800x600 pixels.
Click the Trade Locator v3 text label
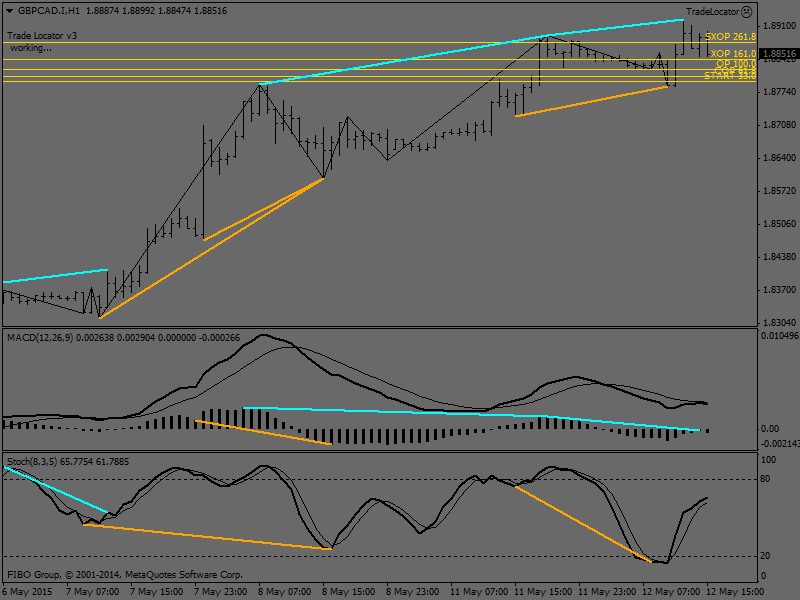[x=42, y=35]
